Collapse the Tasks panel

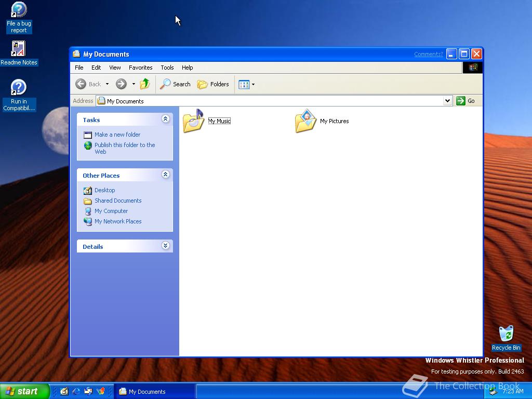[166, 119]
